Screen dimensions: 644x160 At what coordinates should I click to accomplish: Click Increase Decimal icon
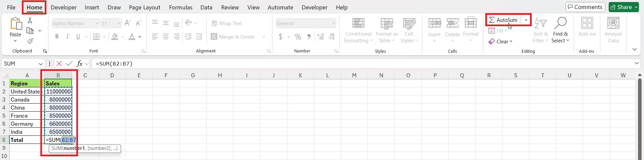pyautogui.click(x=320, y=37)
